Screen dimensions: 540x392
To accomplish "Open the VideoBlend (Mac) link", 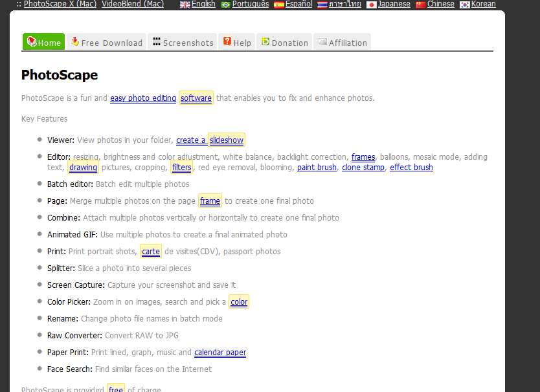I will click(x=133, y=4).
